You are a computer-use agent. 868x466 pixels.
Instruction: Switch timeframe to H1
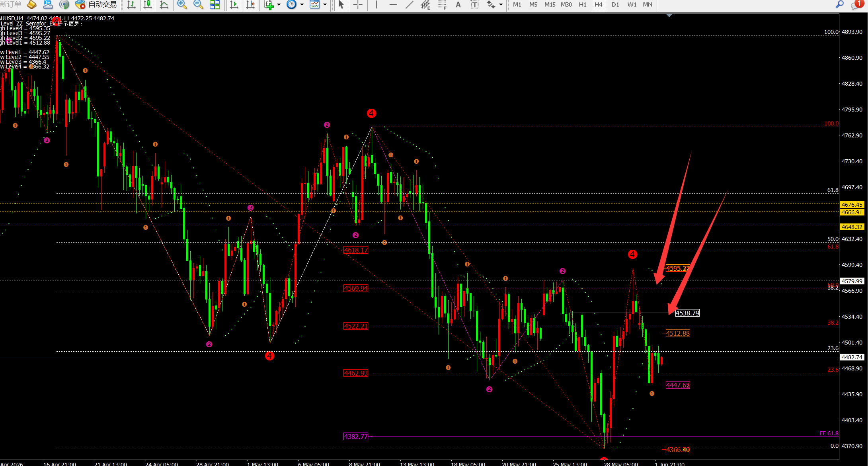tap(583, 5)
